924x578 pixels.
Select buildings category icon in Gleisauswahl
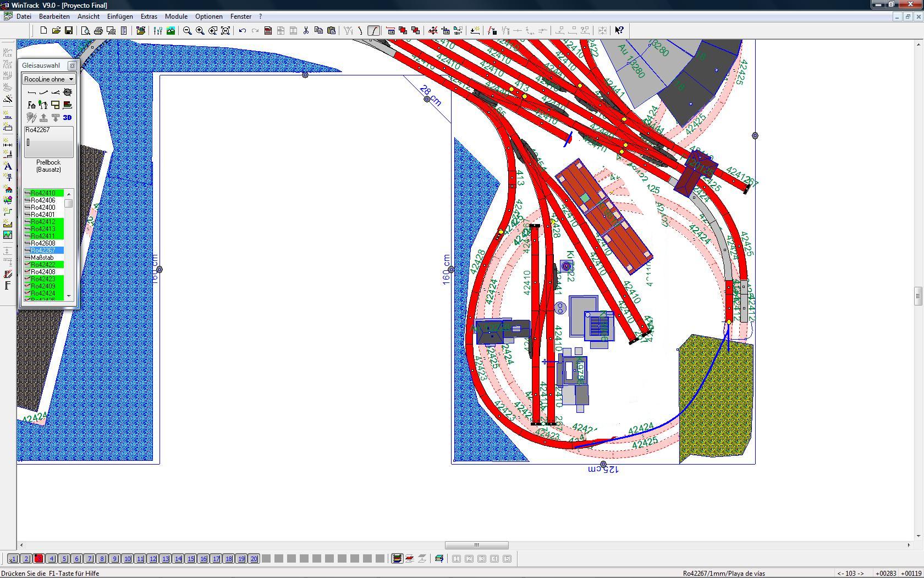[x=32, y=105]
